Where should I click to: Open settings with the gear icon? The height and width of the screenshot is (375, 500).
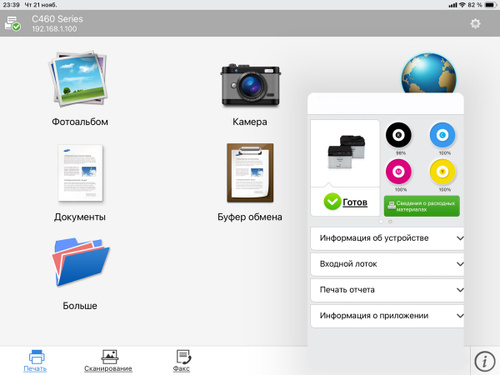(x=475, y=24)
